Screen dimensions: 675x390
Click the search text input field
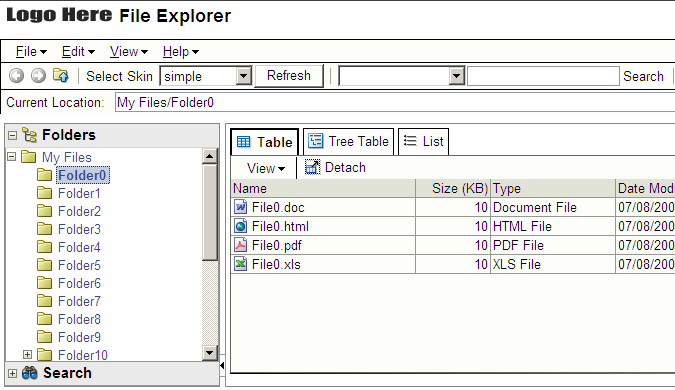[543, 76]
